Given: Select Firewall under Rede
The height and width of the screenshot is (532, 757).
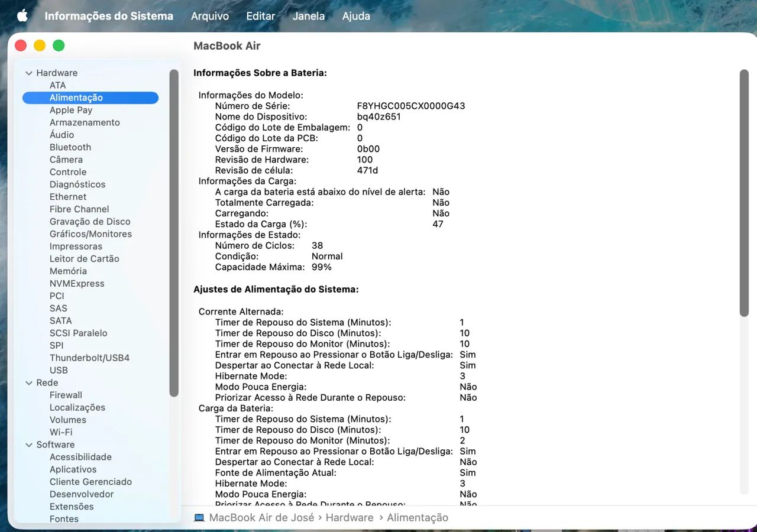Looking at the screenshot, I should [66, 395].
